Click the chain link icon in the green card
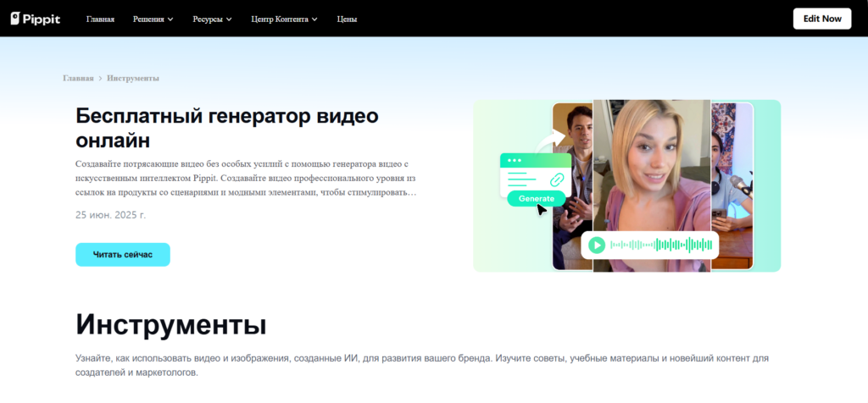The width and height of the screenshot is (868, 403). 557,179
